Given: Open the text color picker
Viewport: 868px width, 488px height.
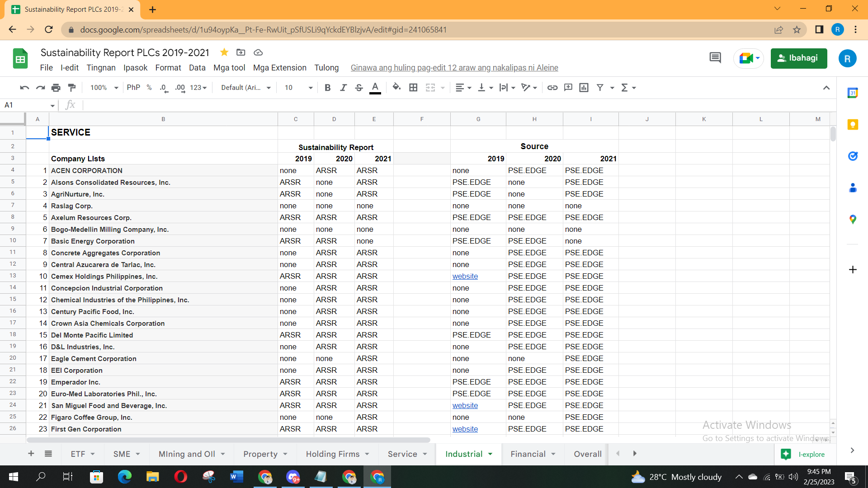Looking at the screenshot, I should coord(375,88).
